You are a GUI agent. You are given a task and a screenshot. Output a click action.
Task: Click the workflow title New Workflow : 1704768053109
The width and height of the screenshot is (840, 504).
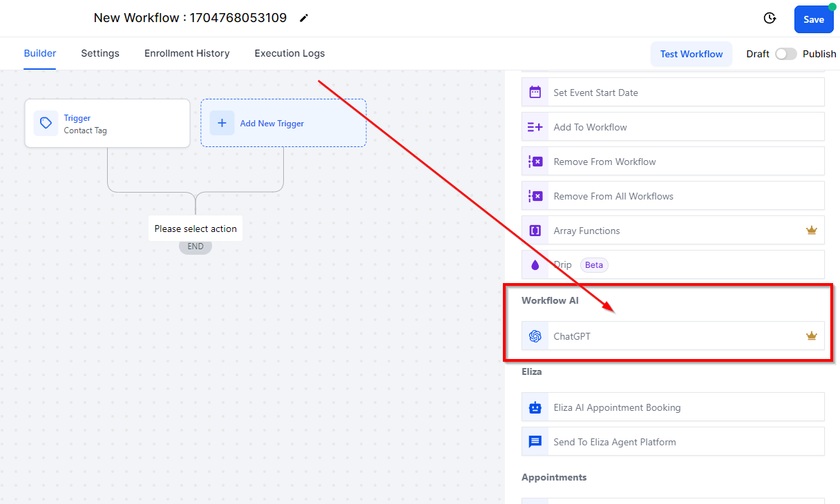point(190,18)
